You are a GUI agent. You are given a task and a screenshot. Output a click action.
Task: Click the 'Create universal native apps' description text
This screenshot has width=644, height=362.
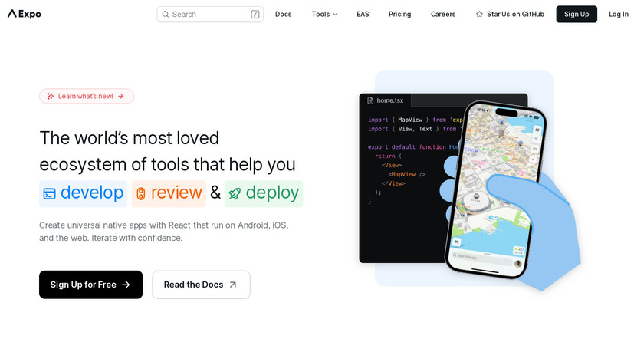[164, 232]
